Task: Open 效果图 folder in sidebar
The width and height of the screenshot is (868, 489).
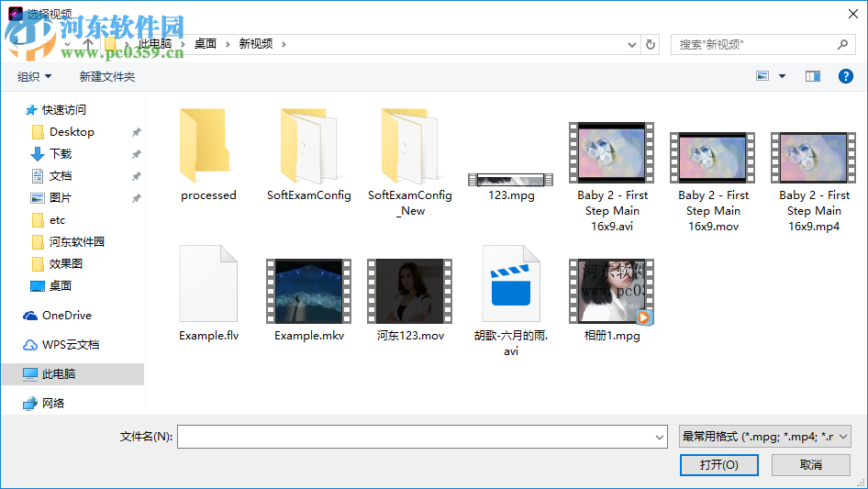Action: (x=65, y=263)
